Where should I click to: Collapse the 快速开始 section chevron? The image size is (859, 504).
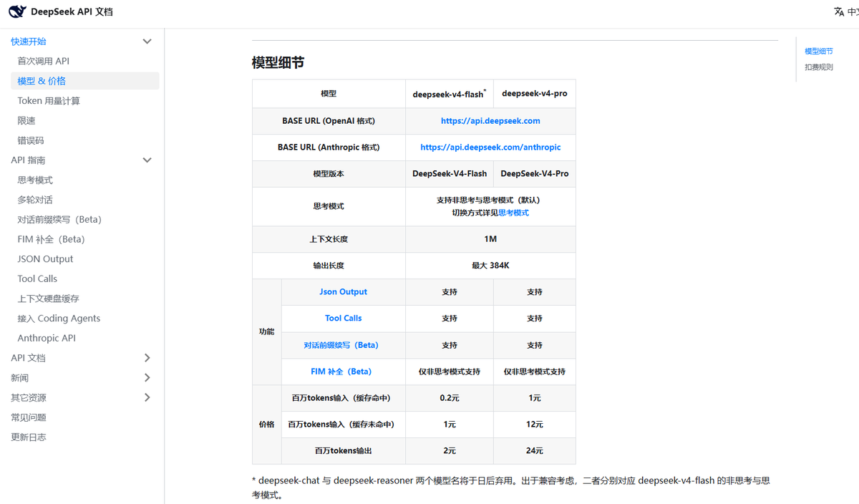pos(147,42)
